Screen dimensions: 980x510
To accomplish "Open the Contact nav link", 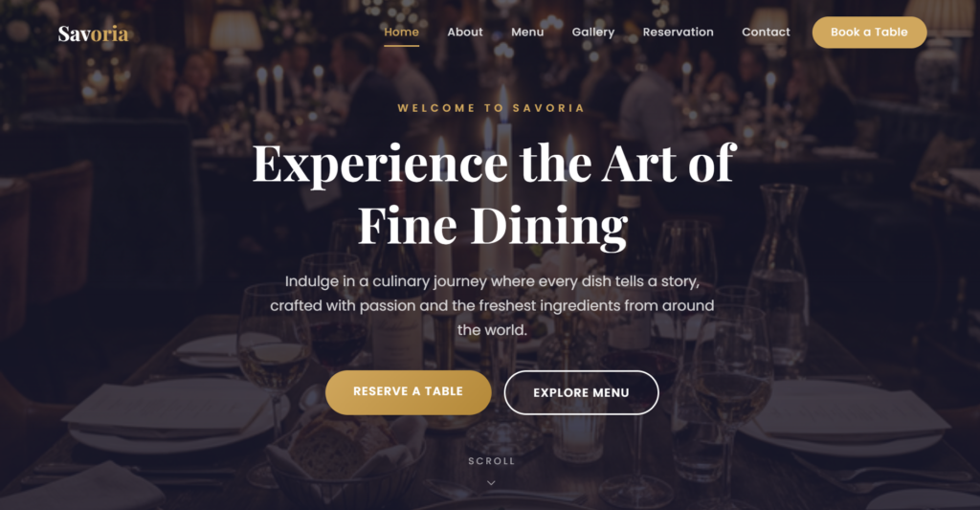I will point(766,32).
